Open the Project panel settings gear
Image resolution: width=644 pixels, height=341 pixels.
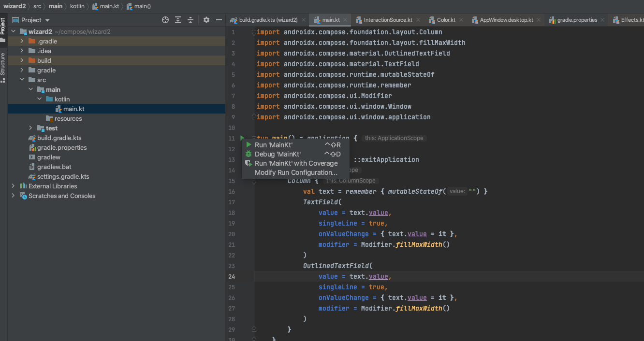point(206,20)
